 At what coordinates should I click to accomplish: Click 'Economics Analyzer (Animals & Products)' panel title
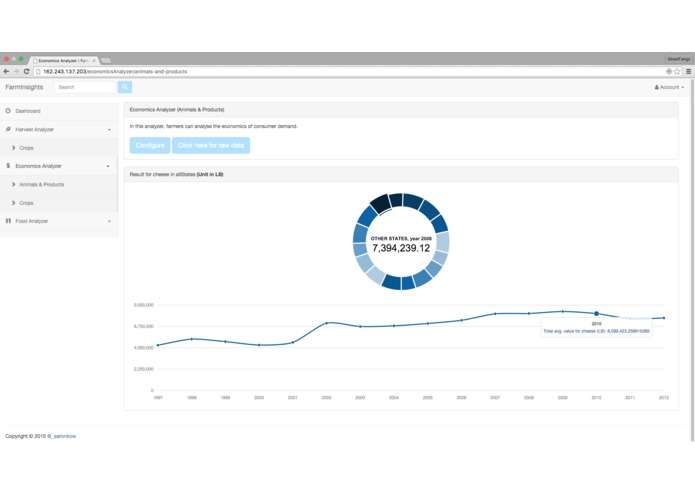pos(177,109)
